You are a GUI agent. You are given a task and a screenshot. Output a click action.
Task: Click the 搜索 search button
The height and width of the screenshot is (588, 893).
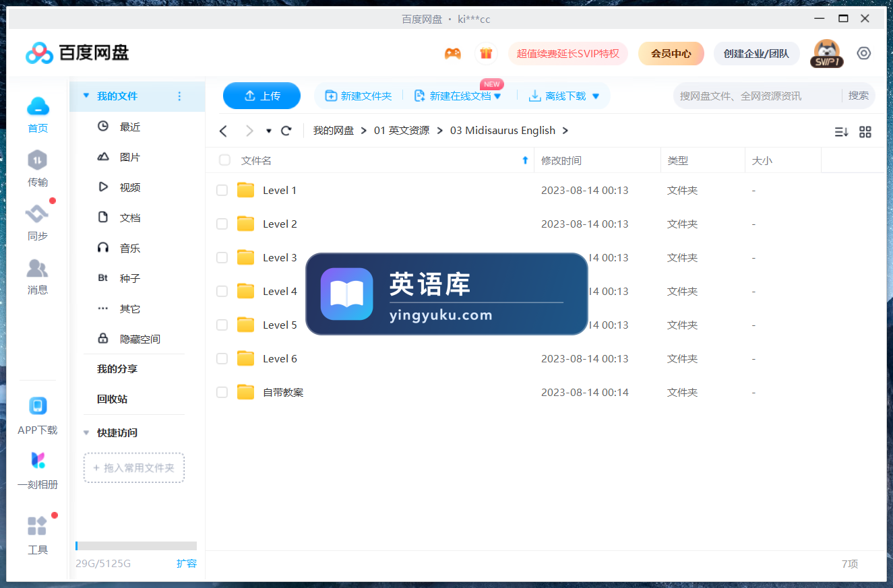click(x=859, y=96)
